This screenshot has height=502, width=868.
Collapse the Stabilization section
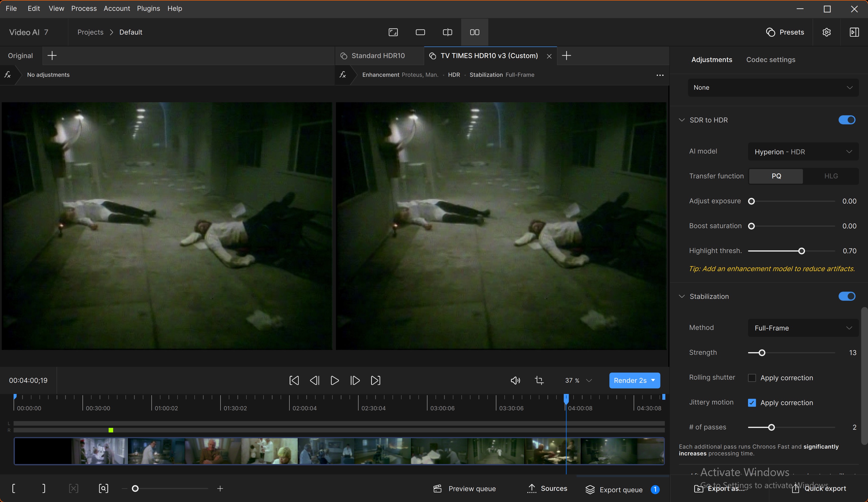coord(682,296)
